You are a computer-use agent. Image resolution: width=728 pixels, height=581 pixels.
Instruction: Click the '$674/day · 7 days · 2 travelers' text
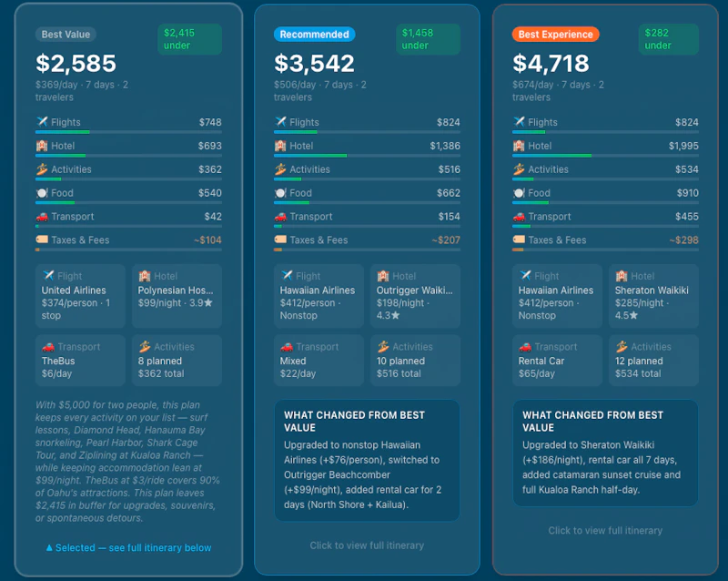pos(558,91)
